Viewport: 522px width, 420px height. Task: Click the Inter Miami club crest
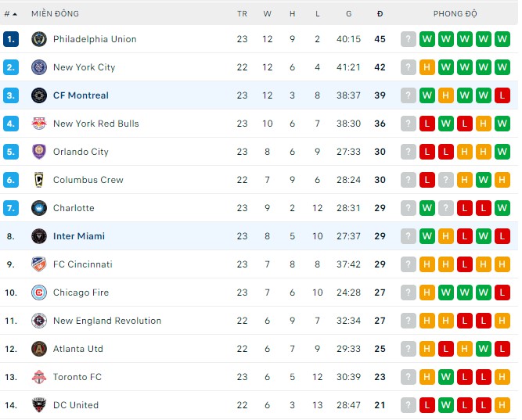39,236
